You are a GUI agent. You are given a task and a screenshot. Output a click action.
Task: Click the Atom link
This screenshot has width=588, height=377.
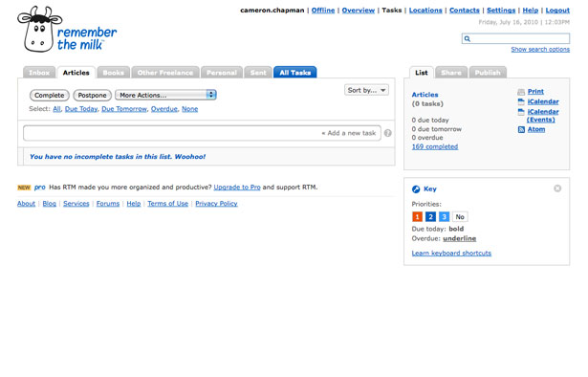point(536,129)
